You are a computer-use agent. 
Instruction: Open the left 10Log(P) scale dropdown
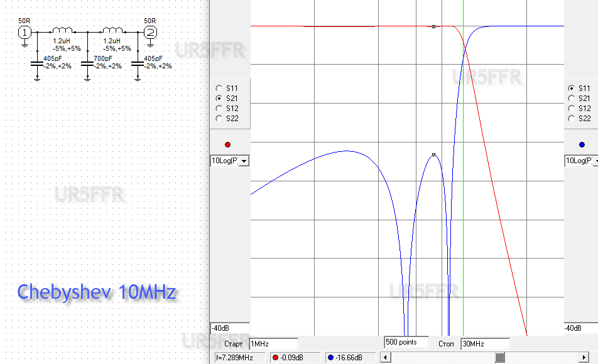click(244, 161)
